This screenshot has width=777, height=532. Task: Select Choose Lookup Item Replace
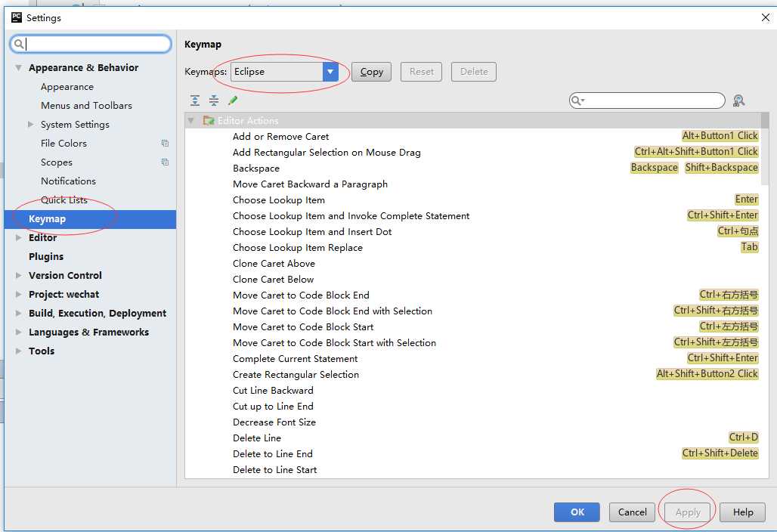point(298,248)
